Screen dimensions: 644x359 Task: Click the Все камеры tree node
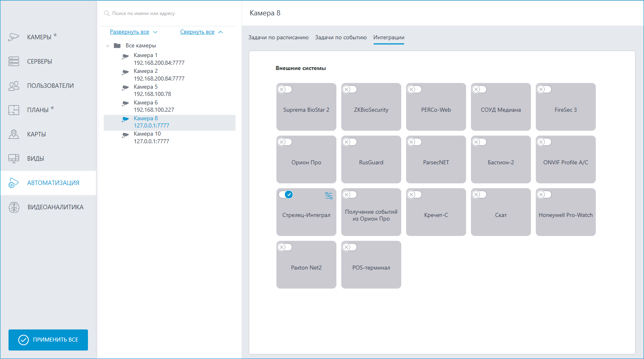point(141,46)
